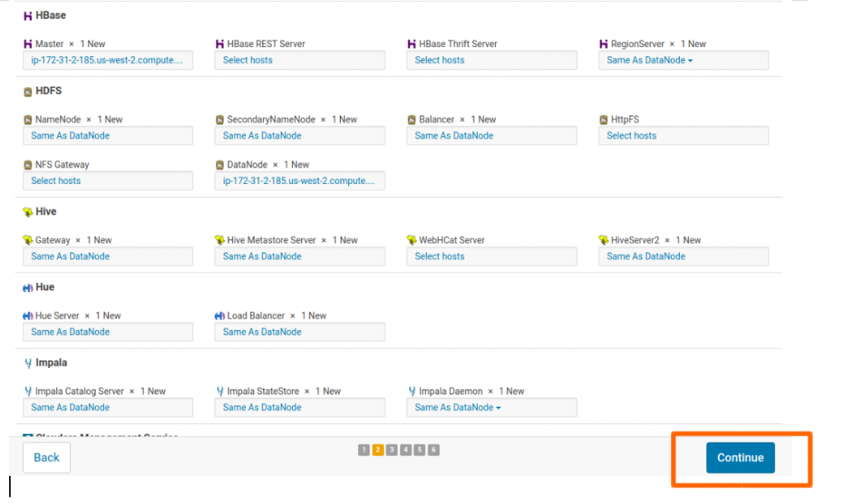Click the HDFS section logo icon
Image resolution: width=845 pixels, height=504 pixels.
28,92
